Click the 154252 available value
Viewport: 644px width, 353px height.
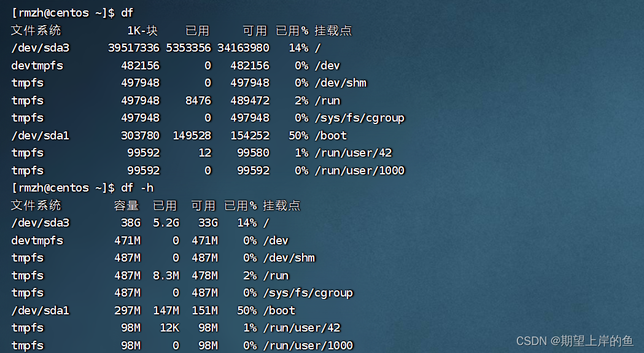pos(249,136)
